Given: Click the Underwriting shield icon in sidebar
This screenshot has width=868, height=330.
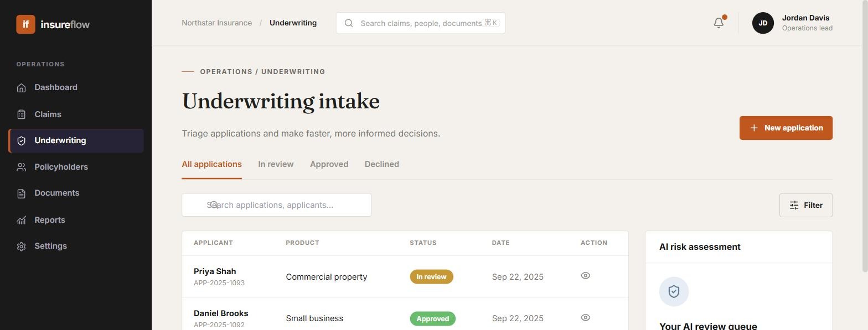Looking at the screenshot, I should click(21, 141).
